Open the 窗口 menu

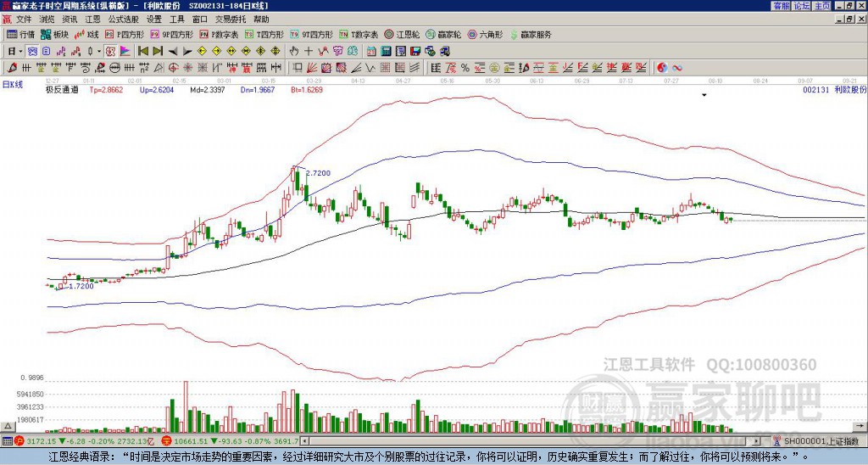pos(200,20)
